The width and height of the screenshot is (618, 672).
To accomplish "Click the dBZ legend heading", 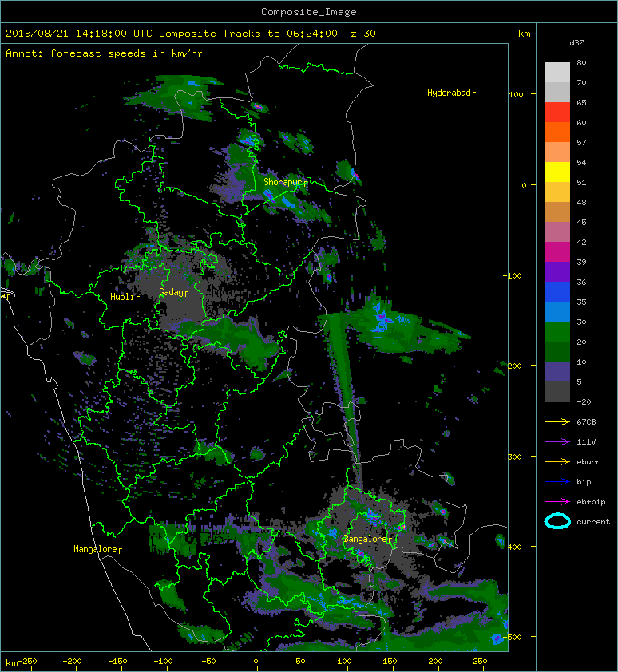I will pyautogui.click(x=576, y=43).
